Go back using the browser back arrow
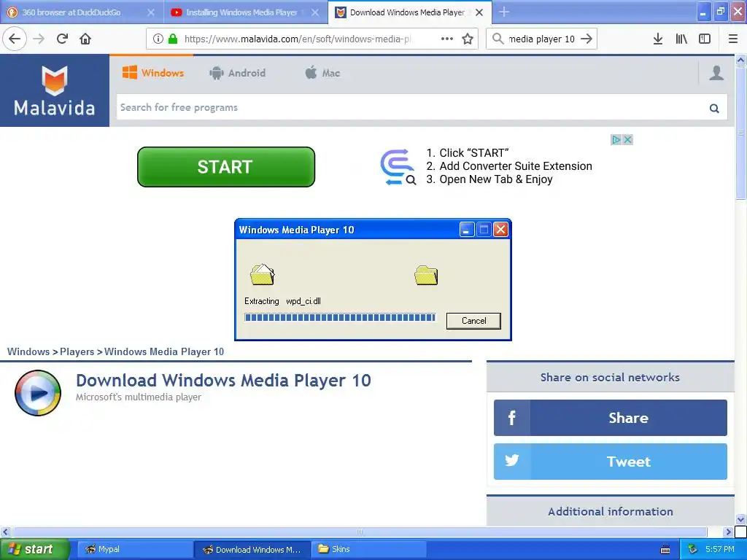Image resolution: width=747 pixels, height=560 pixels. [15, 39]
